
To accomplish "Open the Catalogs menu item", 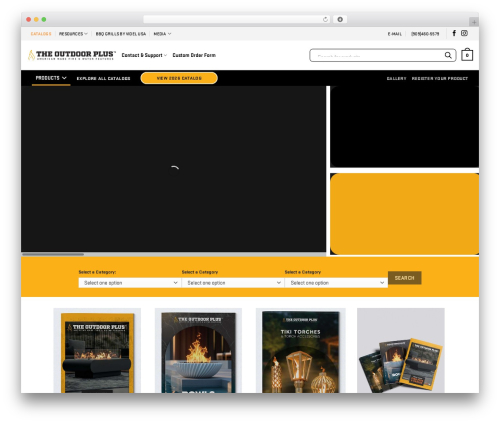I will pyautogui.click(x=41, y=34).
